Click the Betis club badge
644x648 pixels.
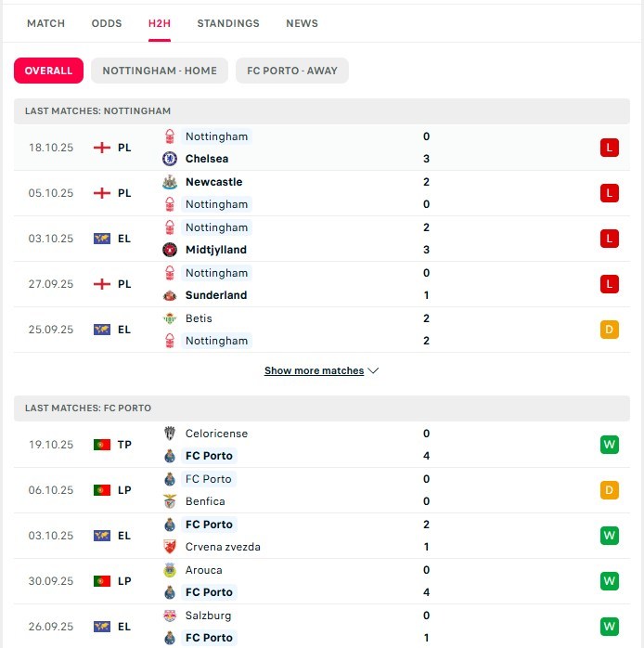pyautogui.click(x=170, y=318)
